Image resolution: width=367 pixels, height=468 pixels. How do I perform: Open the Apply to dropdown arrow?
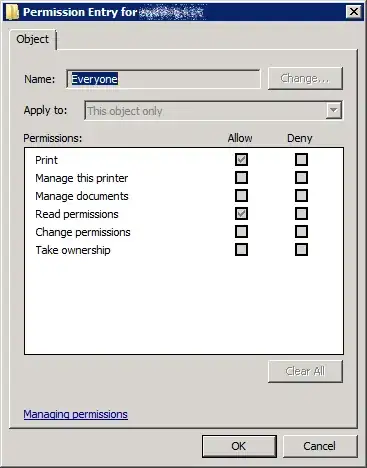pos(334,110)
